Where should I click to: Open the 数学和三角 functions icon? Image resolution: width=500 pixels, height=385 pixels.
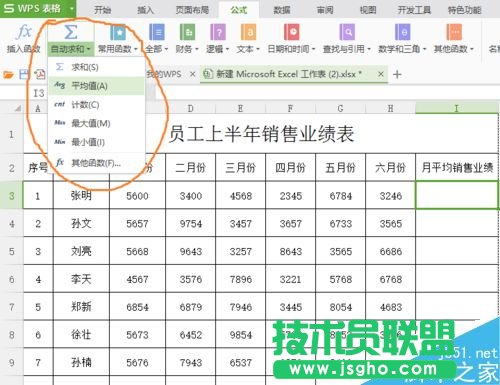402,32
